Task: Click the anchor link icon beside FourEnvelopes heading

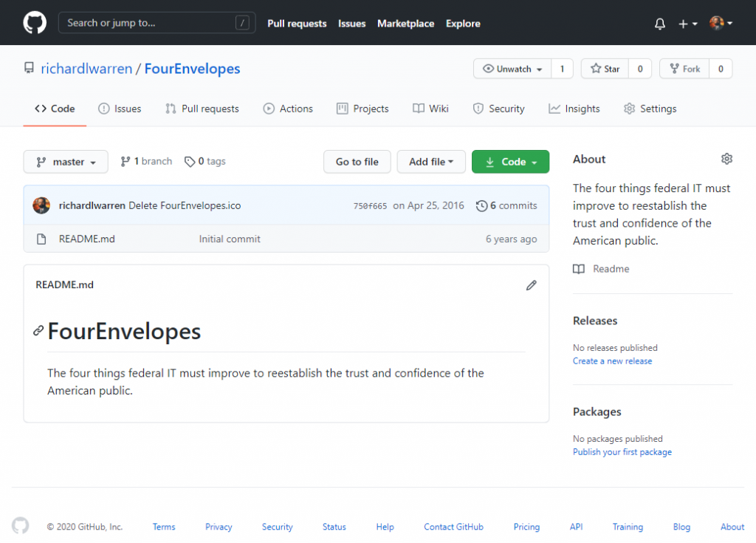Action: [x=38, y=331]
